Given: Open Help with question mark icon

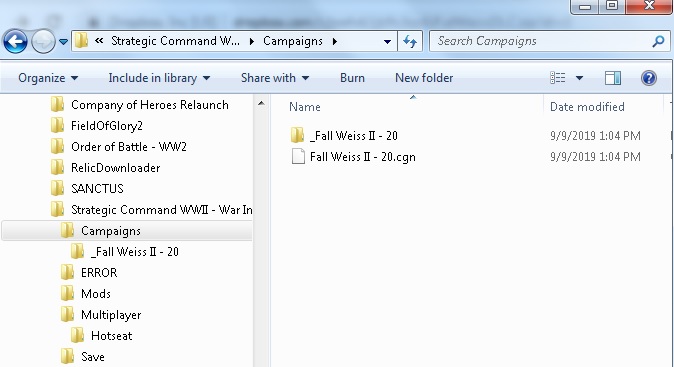Looking at the screenshot, I should (x=649, y=78).
